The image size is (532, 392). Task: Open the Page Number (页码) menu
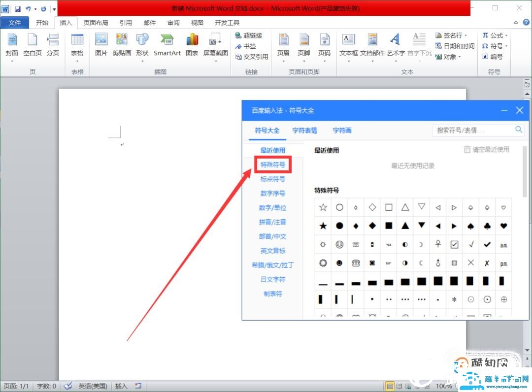(x=324, y=47)
